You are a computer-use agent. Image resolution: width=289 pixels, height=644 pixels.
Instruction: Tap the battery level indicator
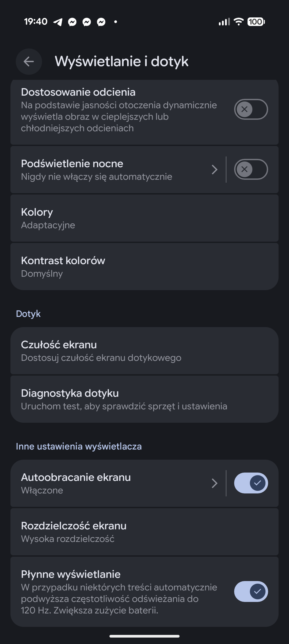point(256,21)
